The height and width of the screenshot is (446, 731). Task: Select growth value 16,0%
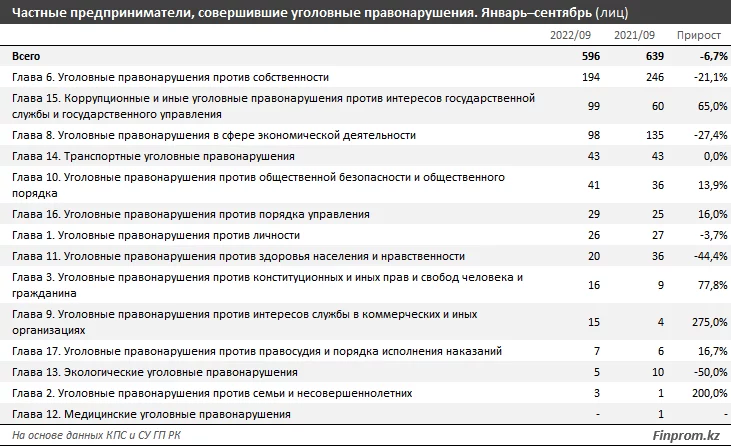click(x=712, y=214)
